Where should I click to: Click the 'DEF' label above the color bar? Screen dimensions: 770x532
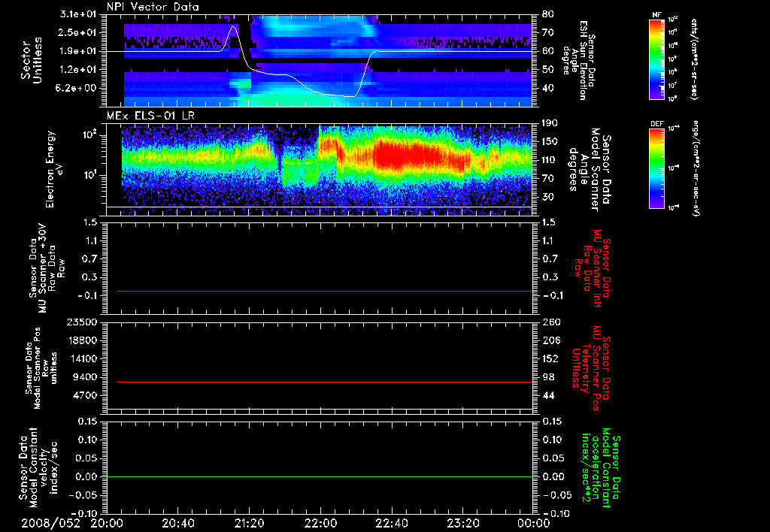[657, 124]
